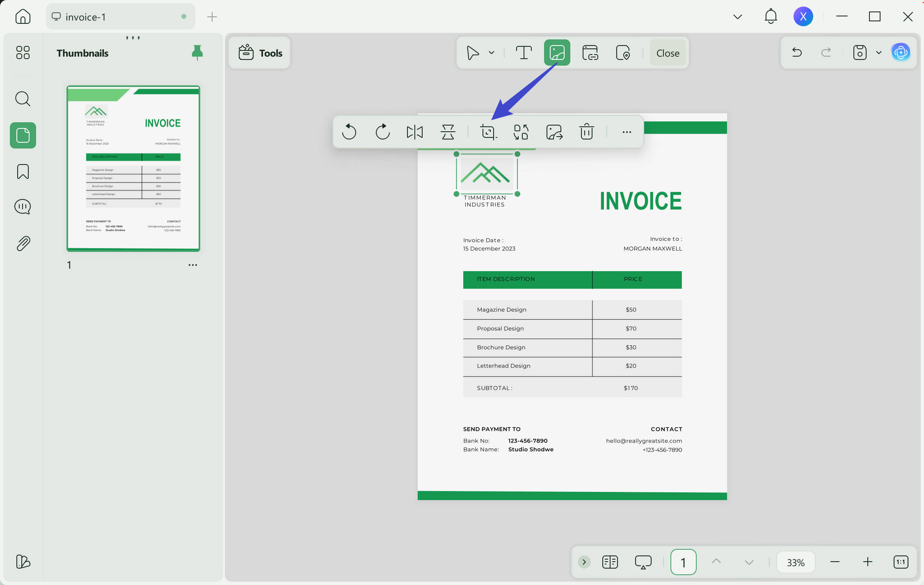Expand the select tool dropdown arrow
Screen dimensions: 924x585
(x=492, y=53)
